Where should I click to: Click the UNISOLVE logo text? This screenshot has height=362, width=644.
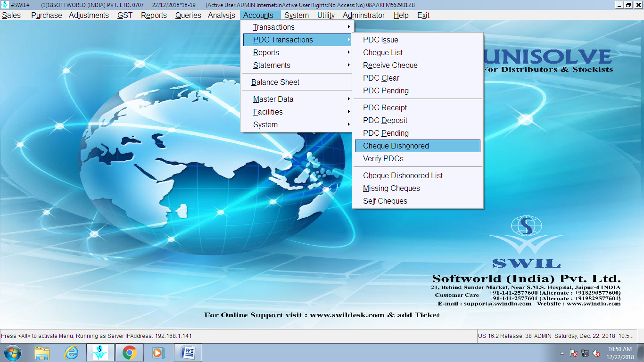[x=547, y=58]
